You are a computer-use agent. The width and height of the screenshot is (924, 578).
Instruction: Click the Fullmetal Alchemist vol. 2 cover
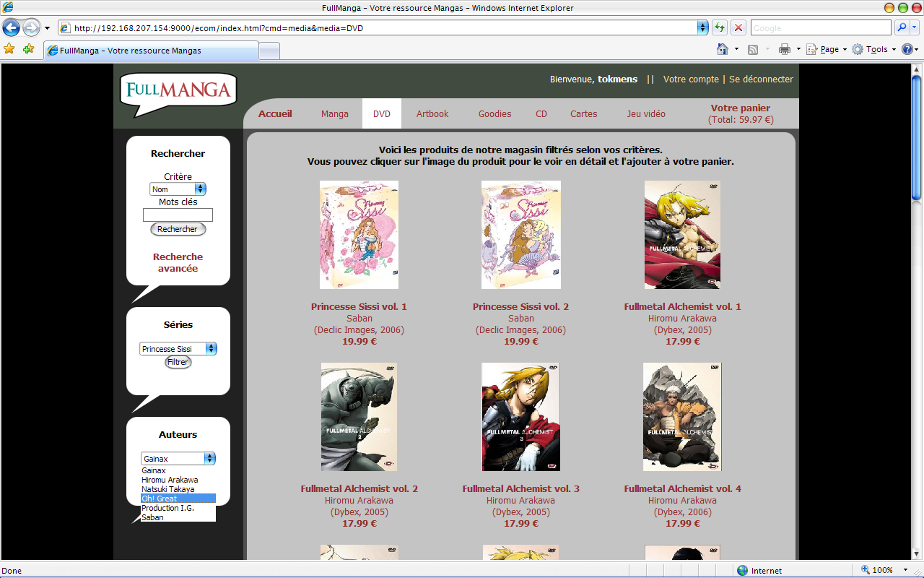(x=359, y=417)
